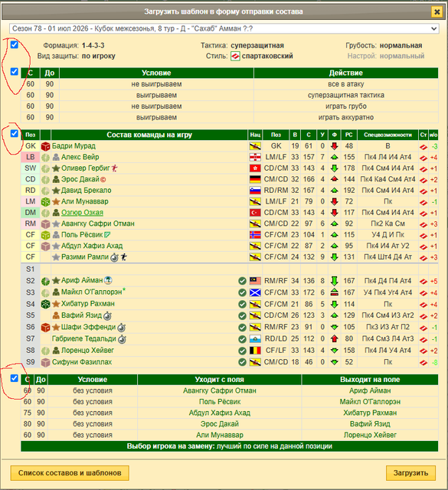
Task: Click the 'суперзащитная тактика' action cell
Action: tap(346, 95)
